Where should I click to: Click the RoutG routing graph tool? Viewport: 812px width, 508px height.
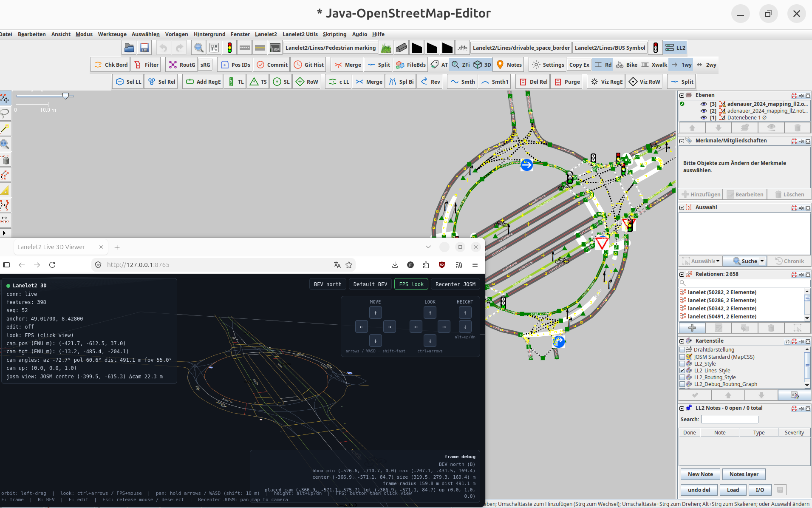pos(182,65)
